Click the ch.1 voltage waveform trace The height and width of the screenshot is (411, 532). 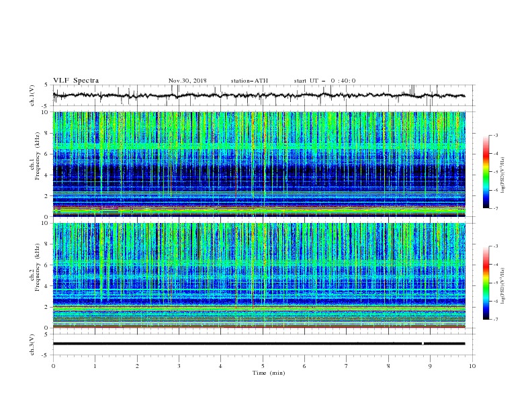point(259,95)
